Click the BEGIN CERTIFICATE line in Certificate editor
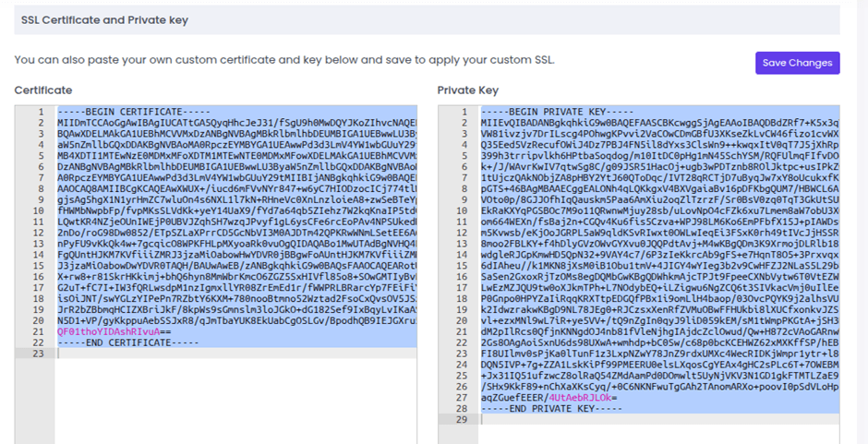This screenshot has width=868, height=444. [x=127, y=112]
